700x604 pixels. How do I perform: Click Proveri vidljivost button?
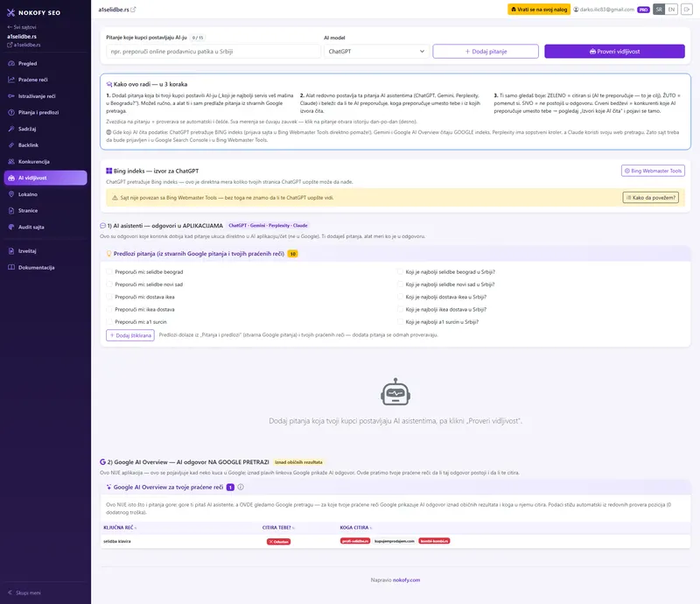614,52
